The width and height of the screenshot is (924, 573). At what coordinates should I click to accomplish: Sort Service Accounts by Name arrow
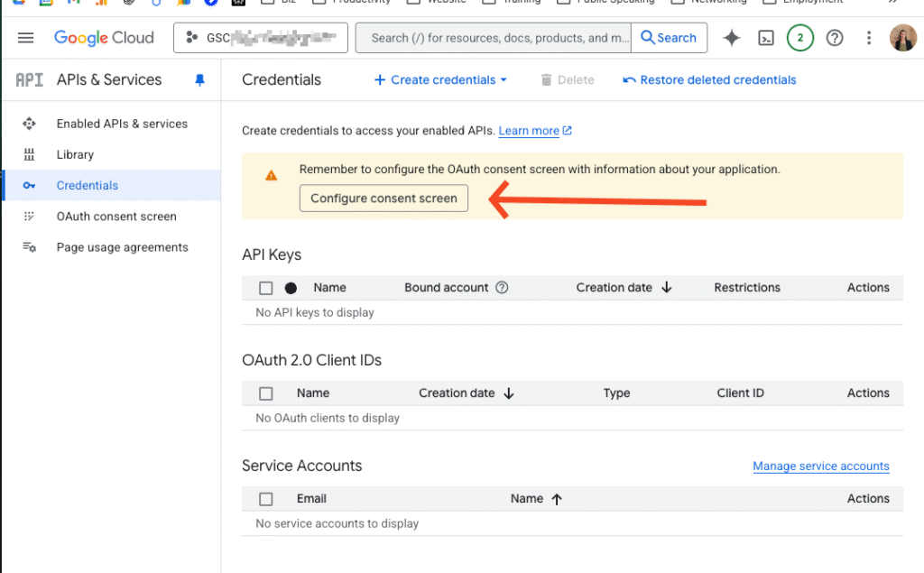557,499
